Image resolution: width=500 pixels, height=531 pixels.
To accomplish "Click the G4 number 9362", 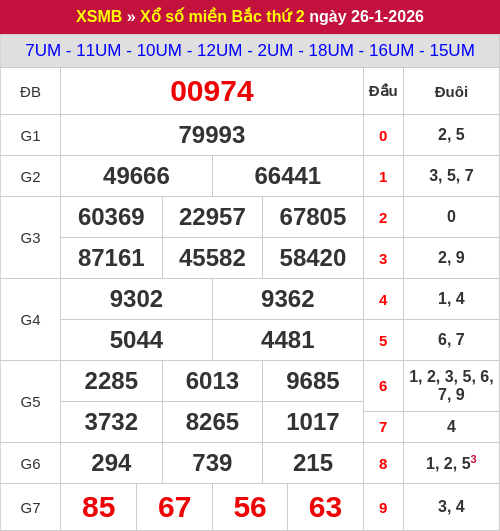I will [x=288, y=299].
